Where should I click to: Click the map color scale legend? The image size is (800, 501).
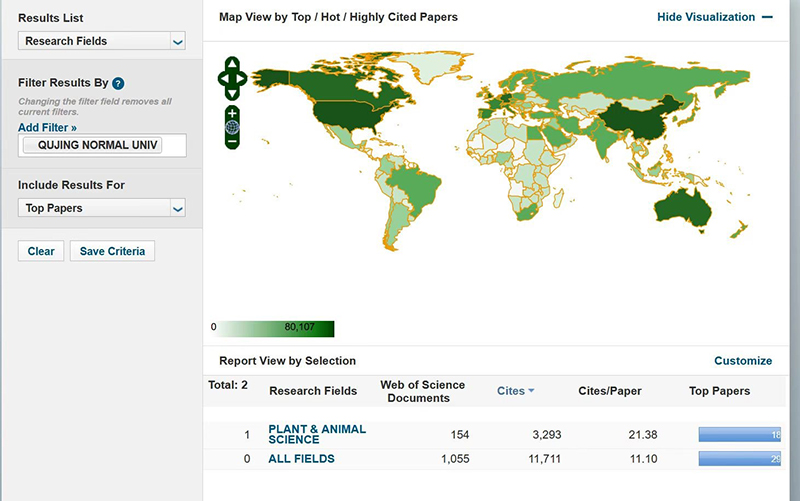click(272, 327)
